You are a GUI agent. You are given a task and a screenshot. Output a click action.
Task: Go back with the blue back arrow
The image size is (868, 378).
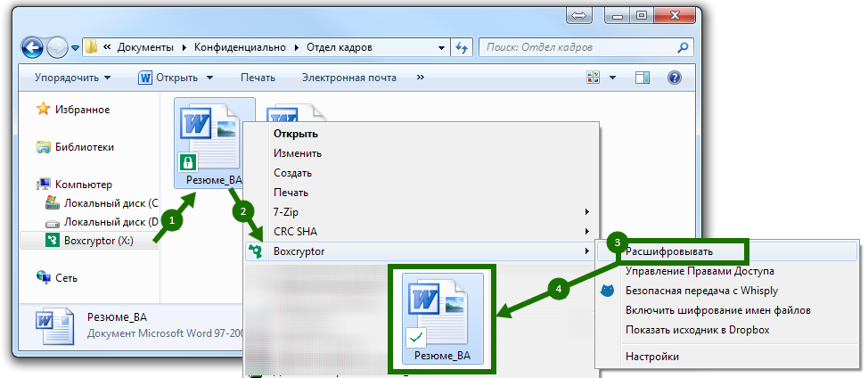click(x=33, y=47)
